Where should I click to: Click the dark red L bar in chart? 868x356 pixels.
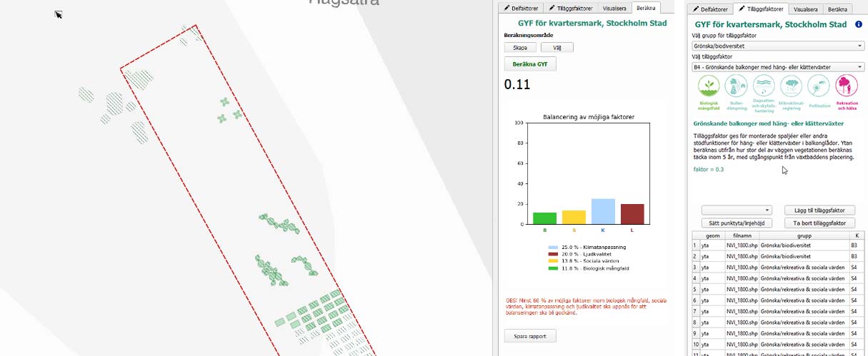pos(632,214)
